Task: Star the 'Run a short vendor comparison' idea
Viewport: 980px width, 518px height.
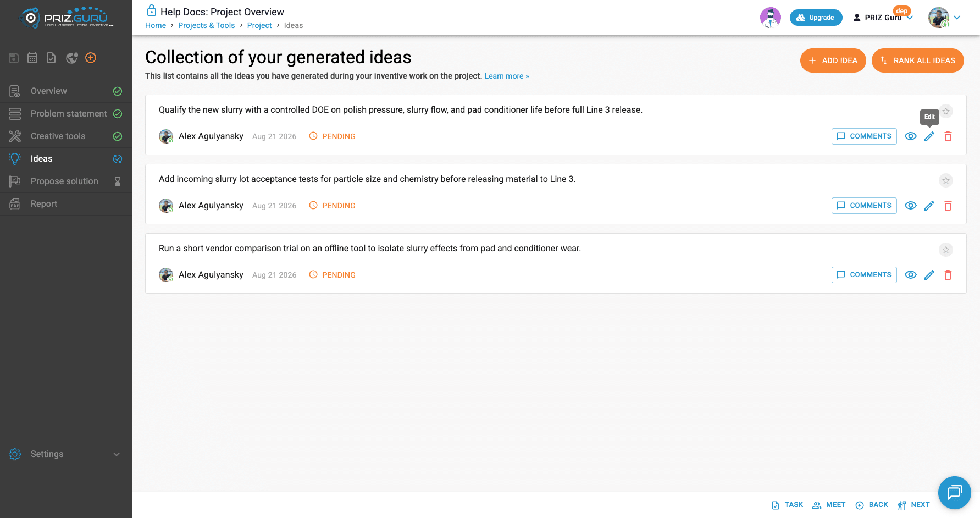Action: click(x=946, y=250)
